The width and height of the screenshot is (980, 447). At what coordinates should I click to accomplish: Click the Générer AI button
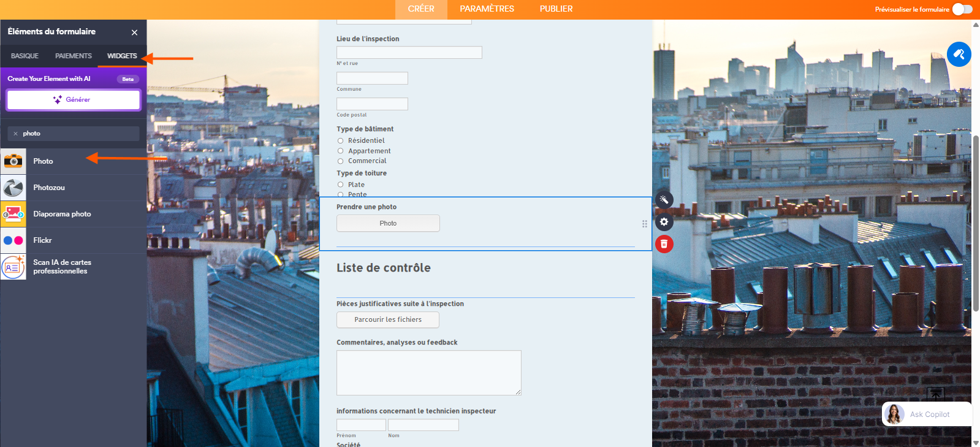pyautogui.click(x=74, y=100)
